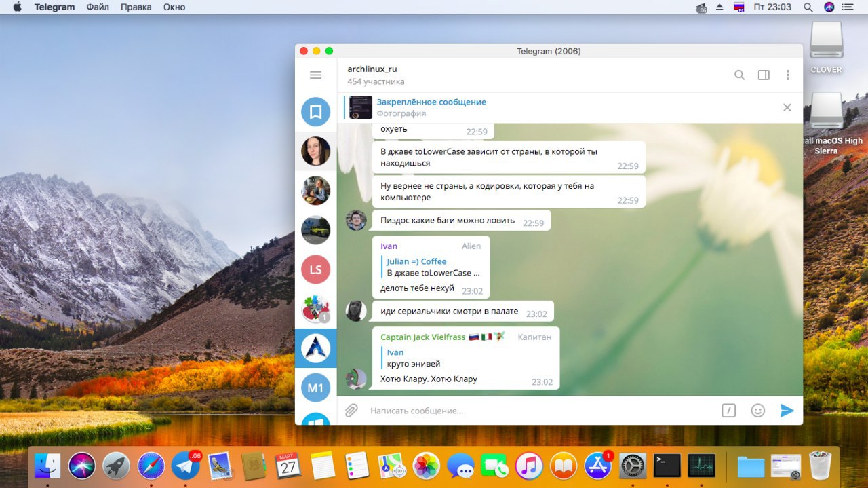Search messages in archlinux_ru chat
The width and height of the screenshot is (868, 488).
[x=740, y=75]
